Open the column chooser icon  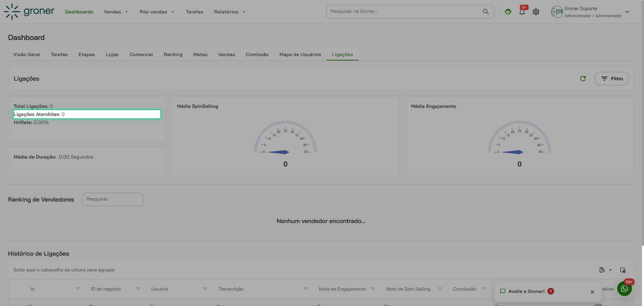point(623,270)
